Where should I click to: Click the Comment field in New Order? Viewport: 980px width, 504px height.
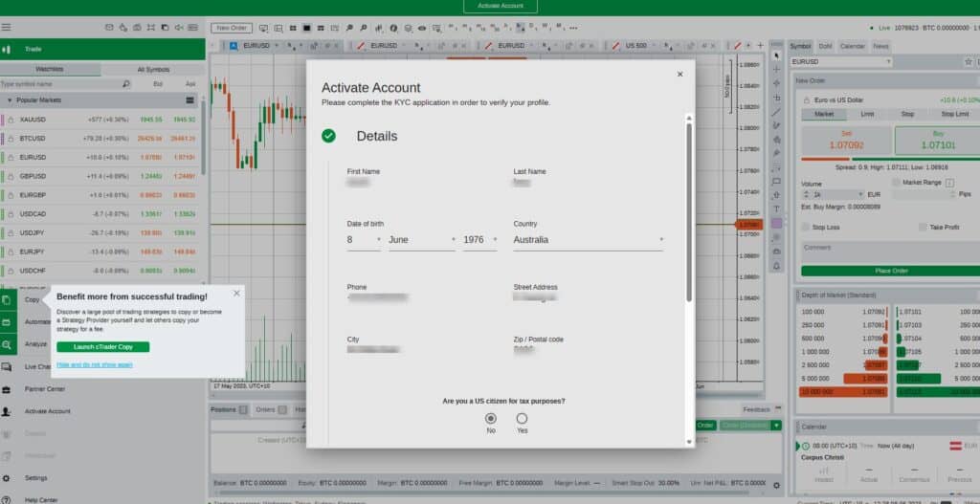(891, 252)
